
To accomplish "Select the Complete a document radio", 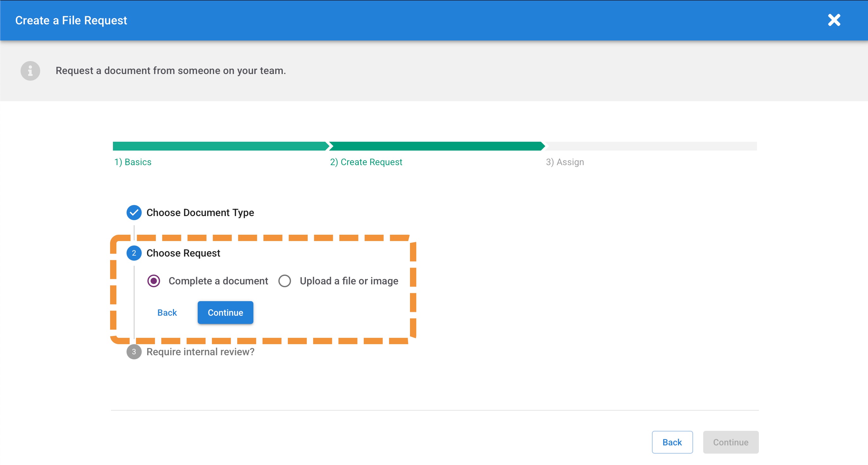I will pyautogui.click(x=154, y=281).
